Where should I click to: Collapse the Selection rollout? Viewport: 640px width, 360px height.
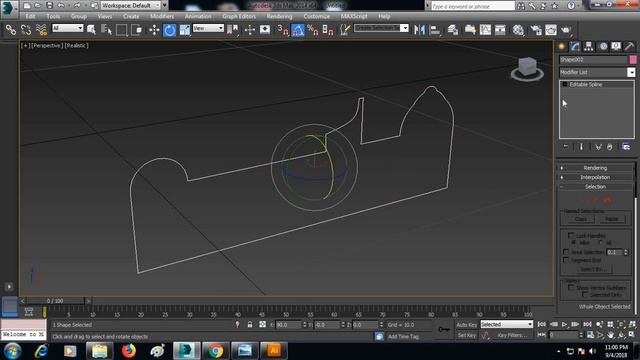point(596,187)
